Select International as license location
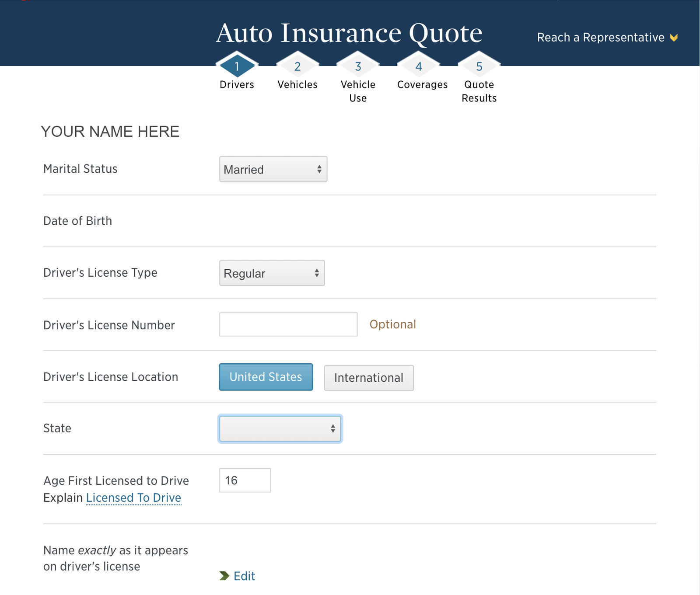Screen dimensions: 700x595 368,378
